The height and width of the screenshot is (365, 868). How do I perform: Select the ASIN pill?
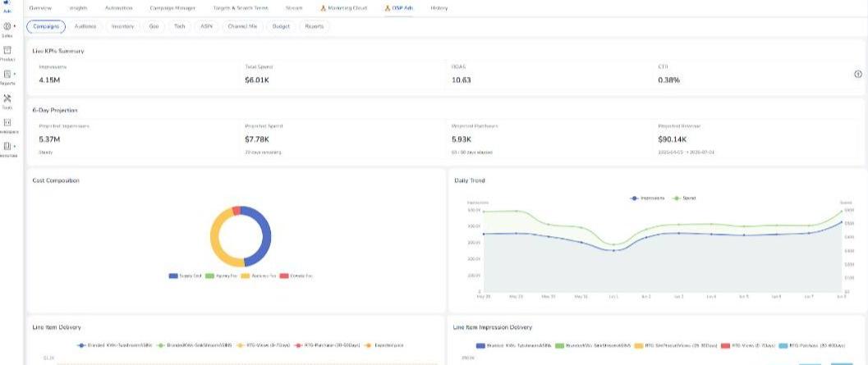pyautogui.click(x=206, y=26)
